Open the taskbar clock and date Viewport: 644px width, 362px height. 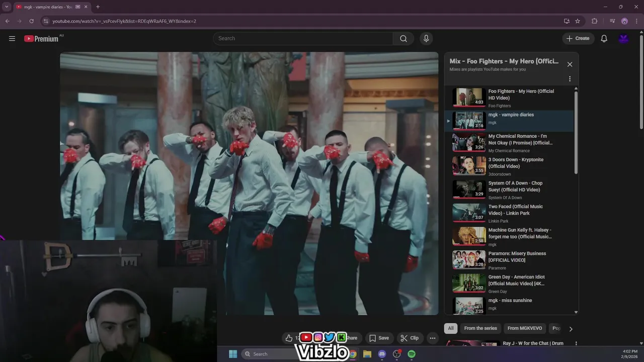(629, 354)
